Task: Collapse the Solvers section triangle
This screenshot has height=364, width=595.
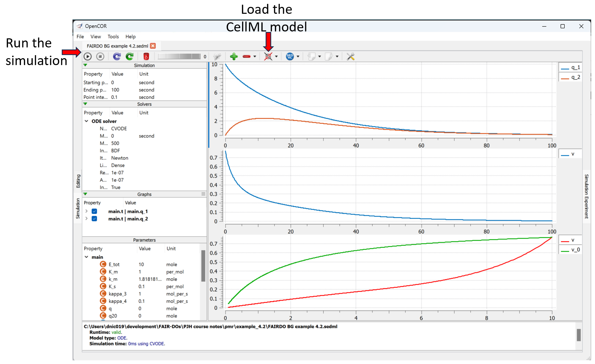Action: [x=85, y=104]
